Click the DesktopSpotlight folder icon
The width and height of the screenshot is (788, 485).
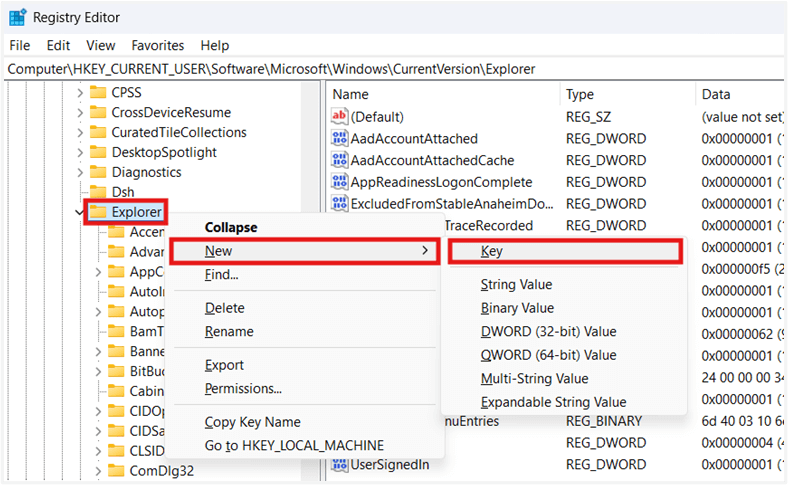pyautogui.click(x=98, y=152)
